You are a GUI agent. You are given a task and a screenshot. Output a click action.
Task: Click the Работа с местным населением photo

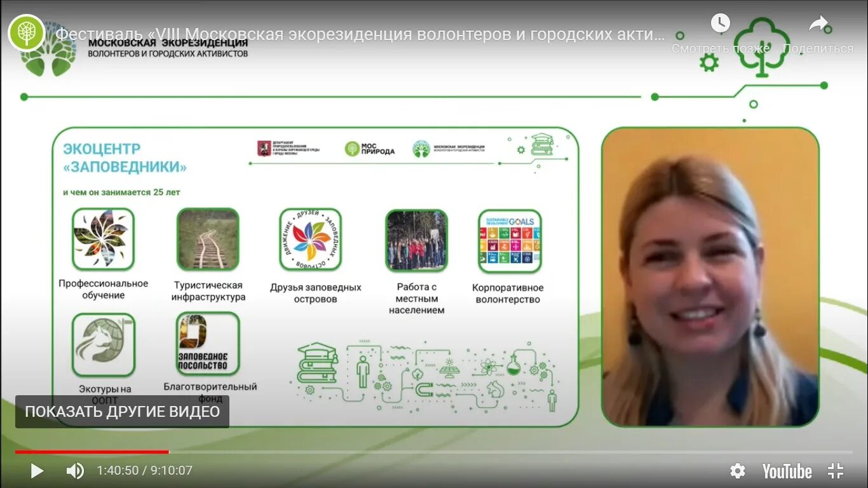416,241
